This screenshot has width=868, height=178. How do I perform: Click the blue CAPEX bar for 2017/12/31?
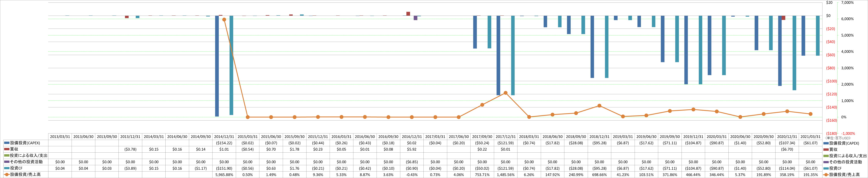coord(498,55)
